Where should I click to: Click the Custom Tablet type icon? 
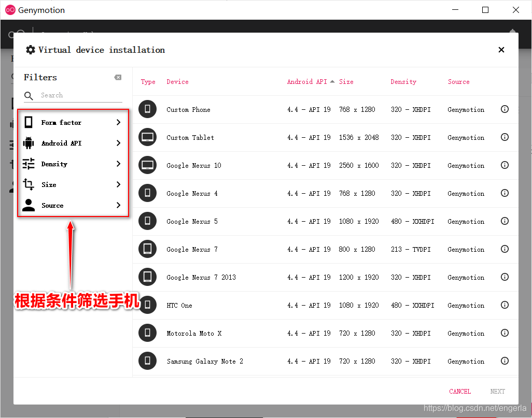(148, 137)
